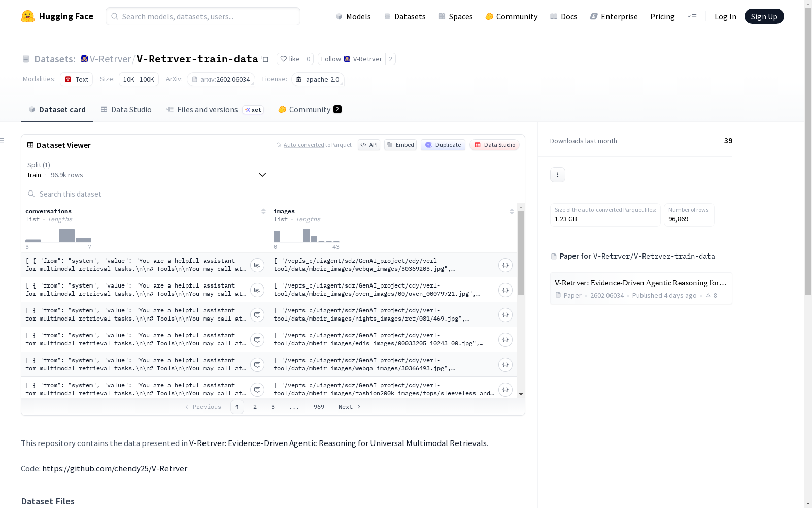Click the conversations lengths histogram
This screenshot has height=508, width=812.
[x=58, y=235]
